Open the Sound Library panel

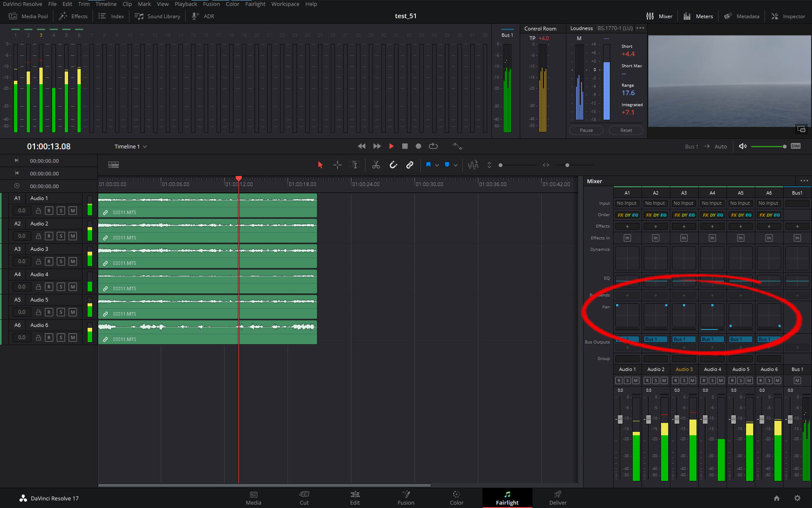[157, 16]
